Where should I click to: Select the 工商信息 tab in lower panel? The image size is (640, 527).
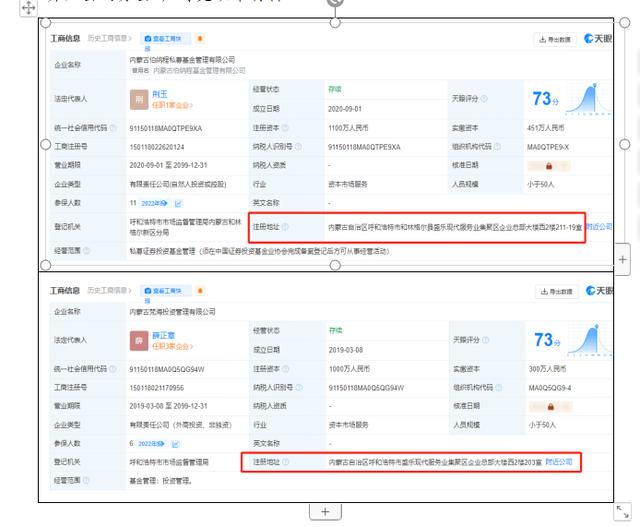[66, 290]
